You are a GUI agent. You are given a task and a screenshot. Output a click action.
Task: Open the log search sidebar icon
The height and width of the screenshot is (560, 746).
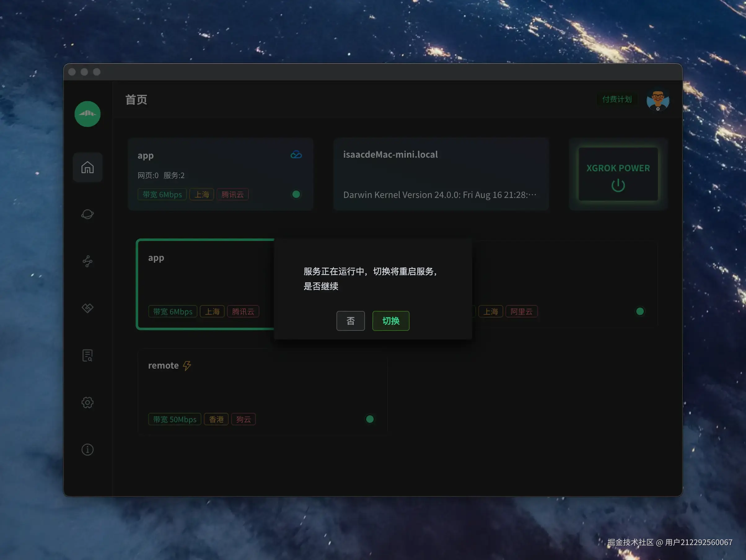[x=87, y=355]
